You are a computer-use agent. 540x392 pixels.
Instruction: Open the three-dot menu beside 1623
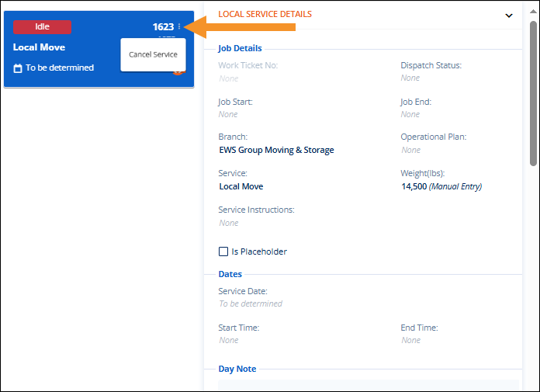pos(179,27)
